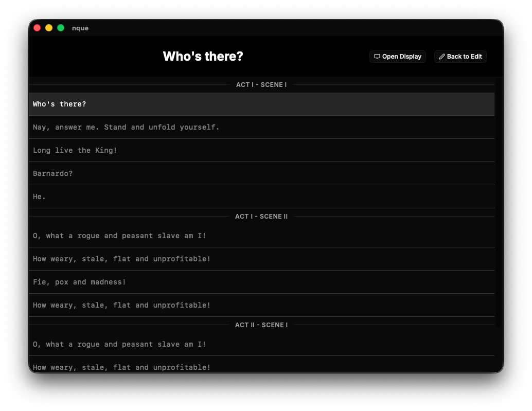Screen dimensions: 532x411
Task: Select "O, what a rogue" line under ACT II - SCENE I
Action: (x=261, y=344)
